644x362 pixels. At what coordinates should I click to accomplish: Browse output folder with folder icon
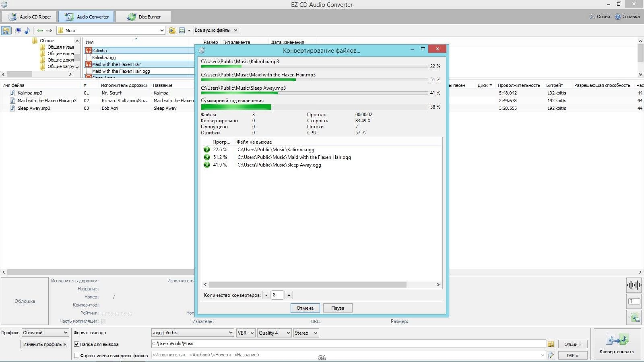[551, 344]
